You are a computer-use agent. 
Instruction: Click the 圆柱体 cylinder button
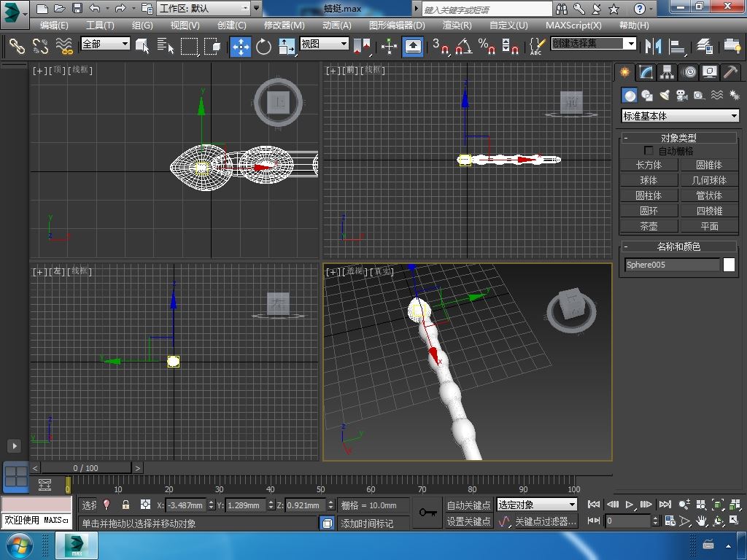[649, 195]
